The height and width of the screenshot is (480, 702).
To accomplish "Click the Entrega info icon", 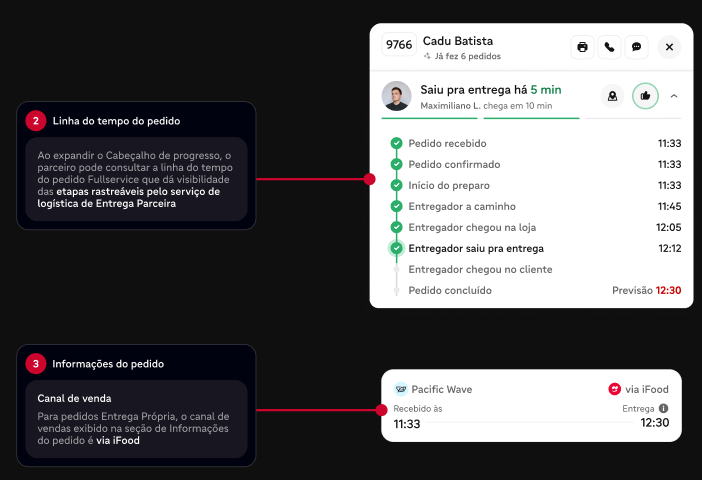I will tap(663, 408).
